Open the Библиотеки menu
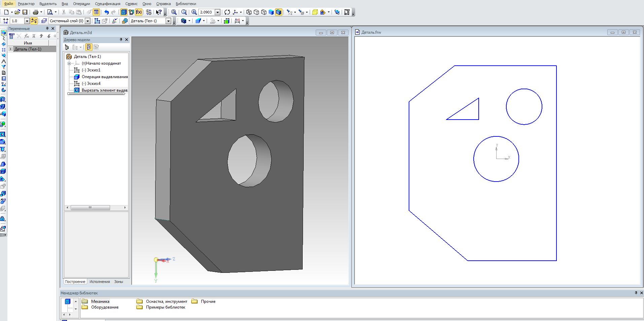This screenshot has width=644, height=321. 186,4
